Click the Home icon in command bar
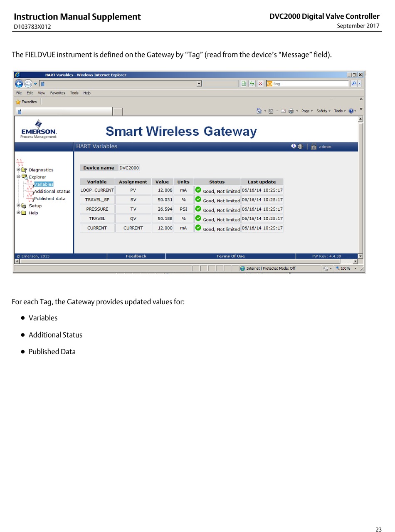395x532 pixels. (259, 111)
